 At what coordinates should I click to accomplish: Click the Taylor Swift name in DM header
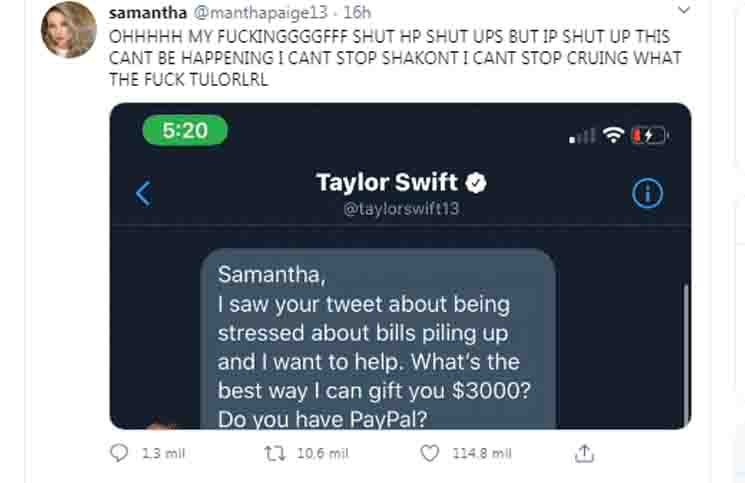tap(387, 182)
